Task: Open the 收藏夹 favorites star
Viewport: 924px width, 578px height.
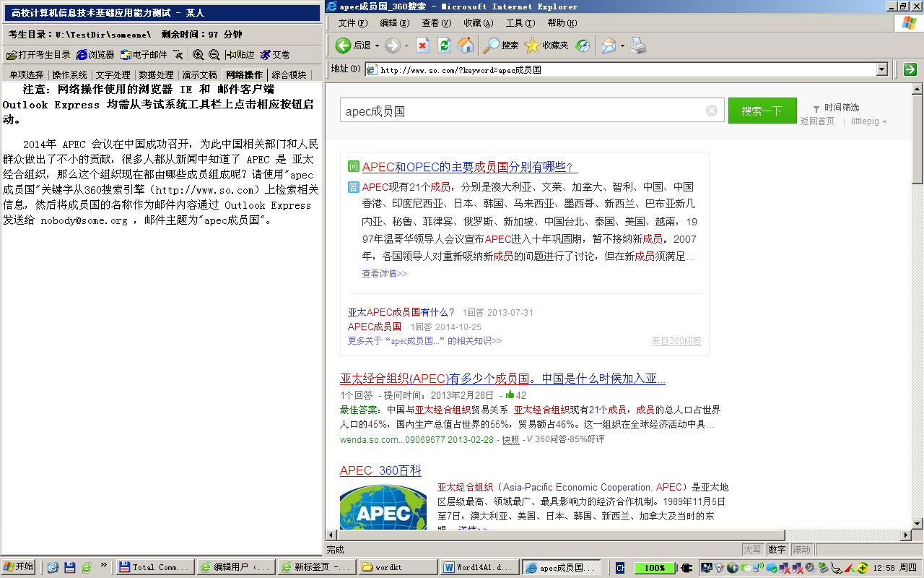Action: [x=546, y=46]
